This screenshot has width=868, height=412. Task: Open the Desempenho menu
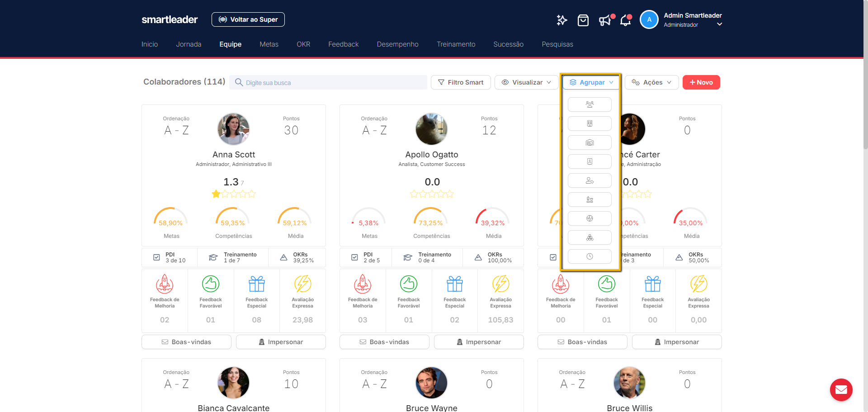click(x=398, y=44)
